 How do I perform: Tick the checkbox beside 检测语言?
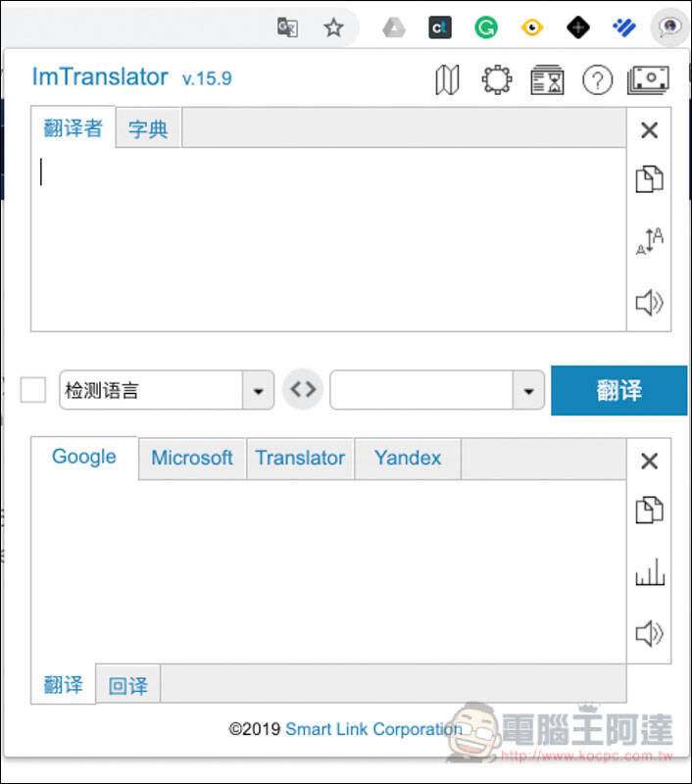tap(33, 389)
